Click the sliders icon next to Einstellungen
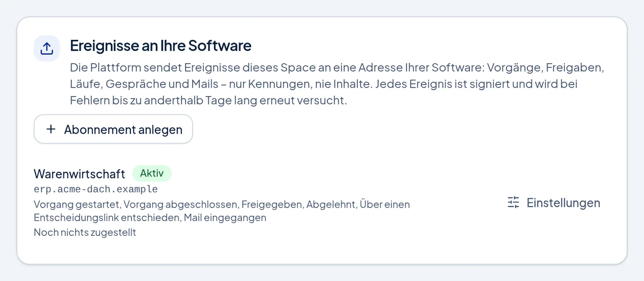The height and width of the screenshot is (281, 644). tap(513, 203)
